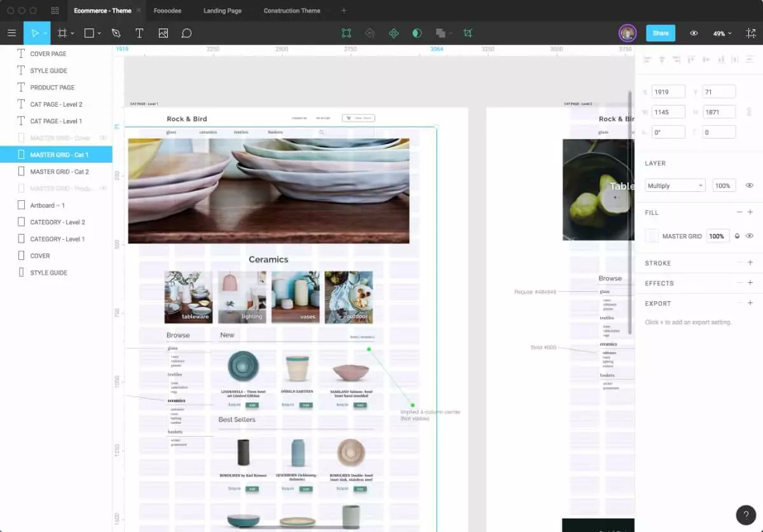Click the Crop icon in toolbar
763x532 pixels.
(x=468, y=33)
